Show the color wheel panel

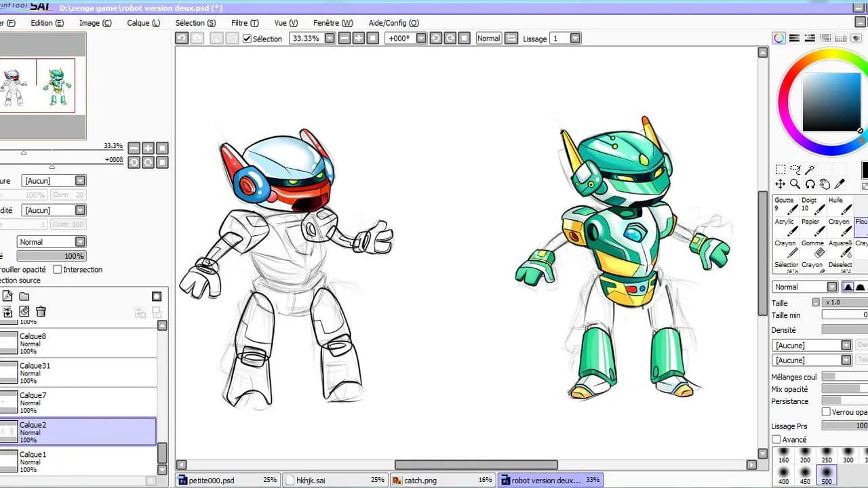779,39
